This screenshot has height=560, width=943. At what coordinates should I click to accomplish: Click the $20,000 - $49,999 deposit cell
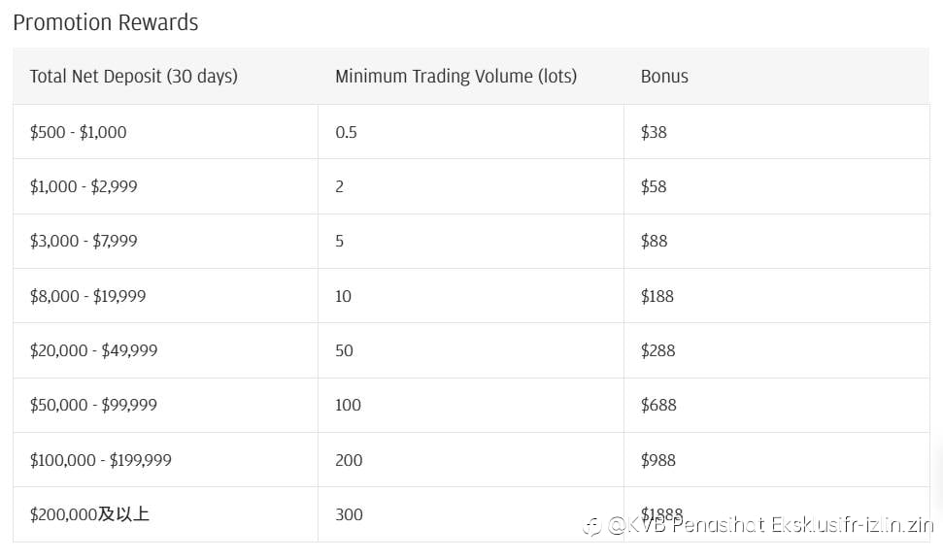[165, 350]
